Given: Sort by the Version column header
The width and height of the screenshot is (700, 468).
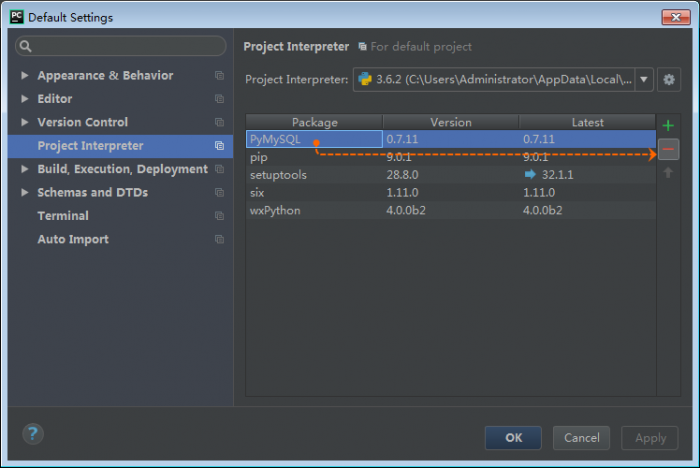Looking at the screenshot, I should [x=450, y=122].
